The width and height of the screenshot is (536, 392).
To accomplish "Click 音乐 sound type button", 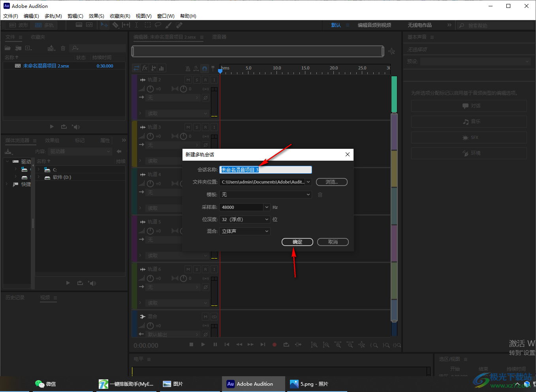I will [x=469, y=122].
